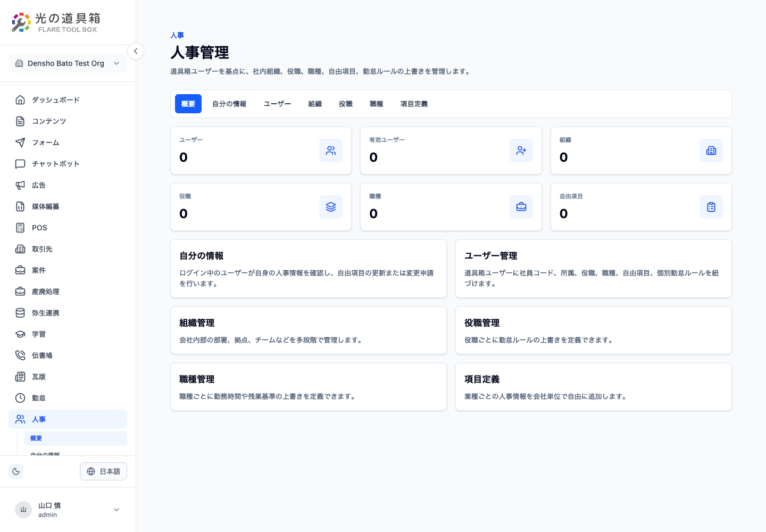
Task: Open the 役職管理 card
Action: click(594, 330)
